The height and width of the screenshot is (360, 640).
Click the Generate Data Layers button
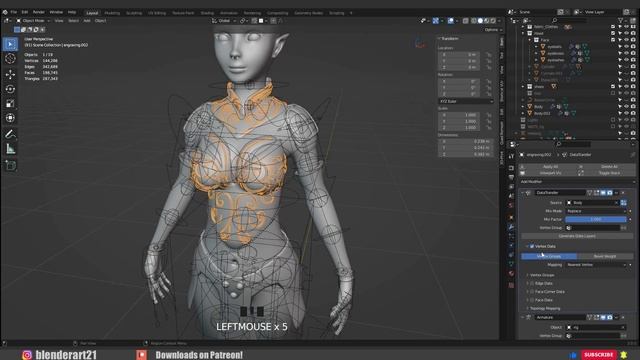coord(577,236)
